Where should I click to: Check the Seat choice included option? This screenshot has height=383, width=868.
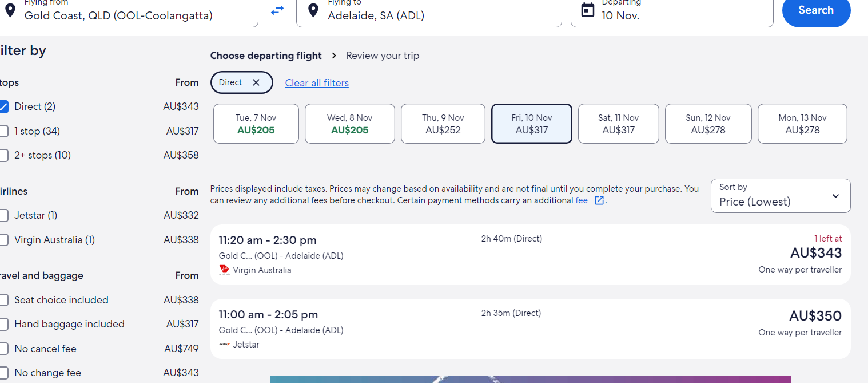point(3,300)
